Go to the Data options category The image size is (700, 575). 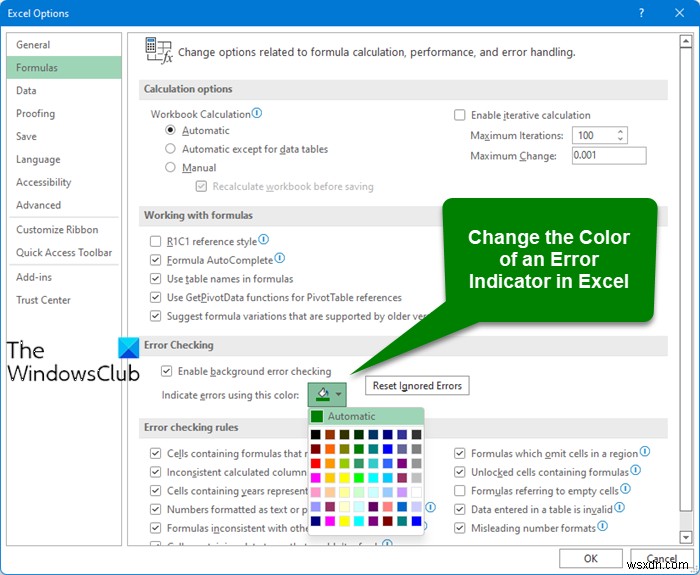64,91
